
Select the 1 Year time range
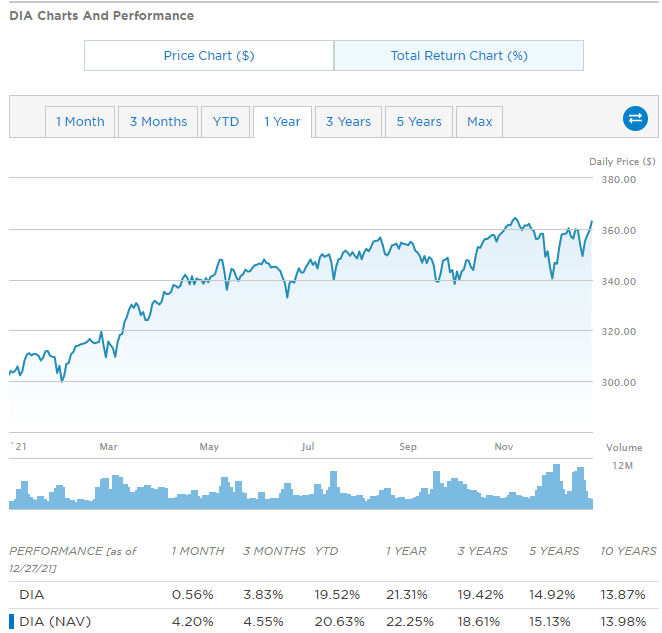[282, 122]
